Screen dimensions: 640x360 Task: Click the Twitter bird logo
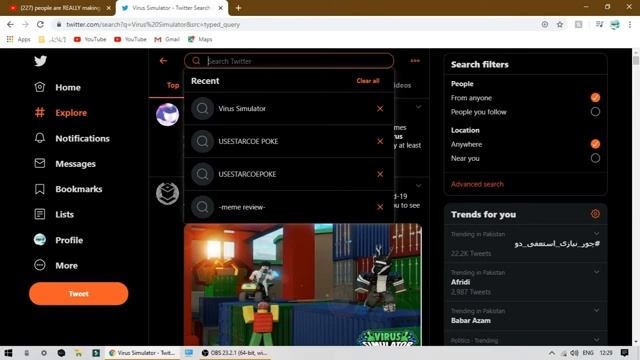(x=40, y=61)
